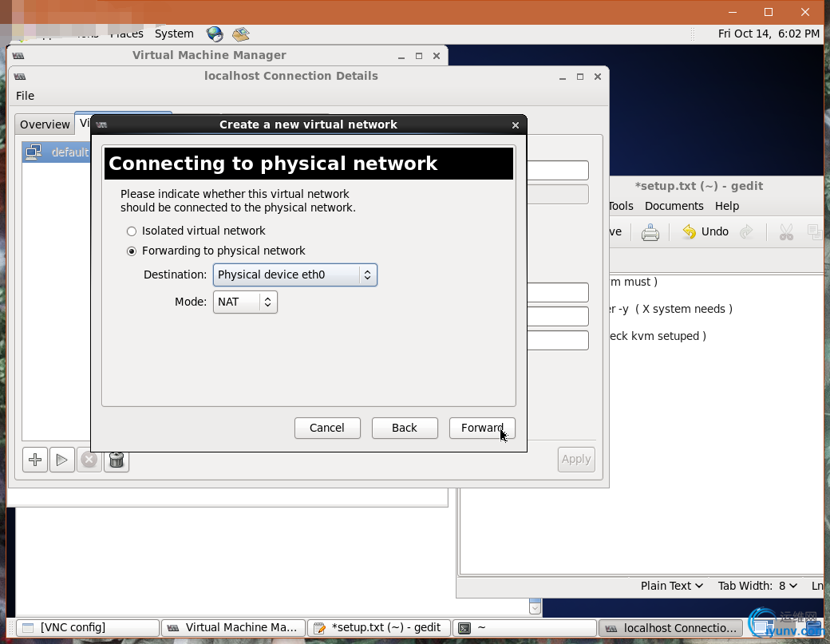This screenshot has width=830, height=644.
Task: Click the Forward button
Action: coord(482,428)
